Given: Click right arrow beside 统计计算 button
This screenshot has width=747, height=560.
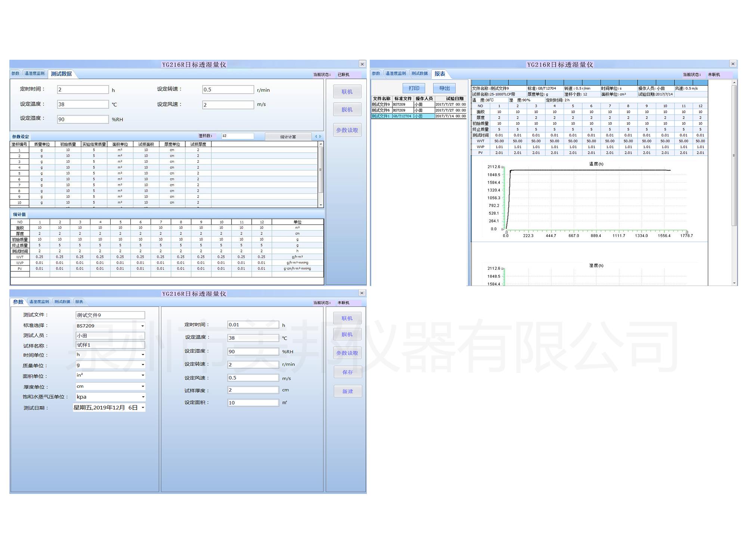Looking at the screenshot, I should click(x=320, y=137).
